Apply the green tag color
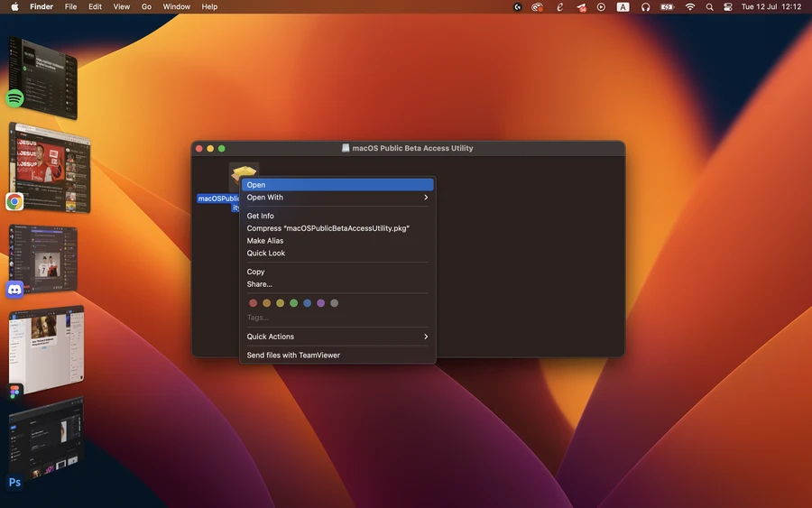This screenshot has height=508, width=812. [x=293, y=303]
